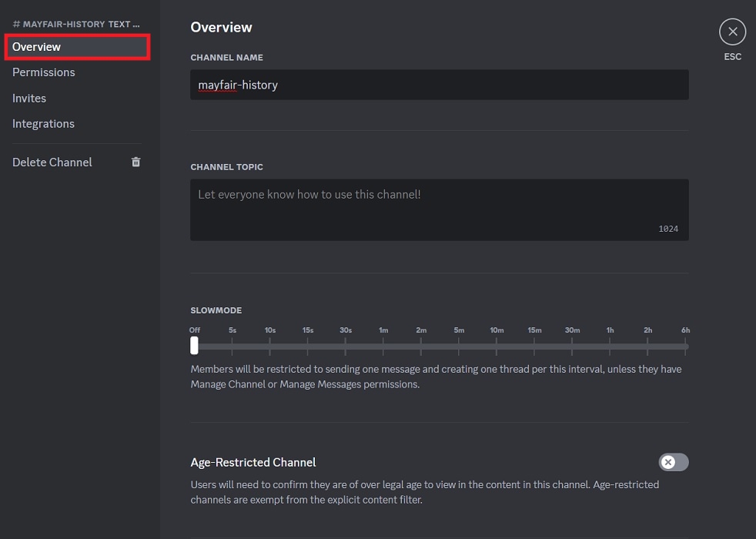Set the Slowmode slider to 5s
Image resolution: width=756 pixels, height=539 pixels.
coord(232,346)
